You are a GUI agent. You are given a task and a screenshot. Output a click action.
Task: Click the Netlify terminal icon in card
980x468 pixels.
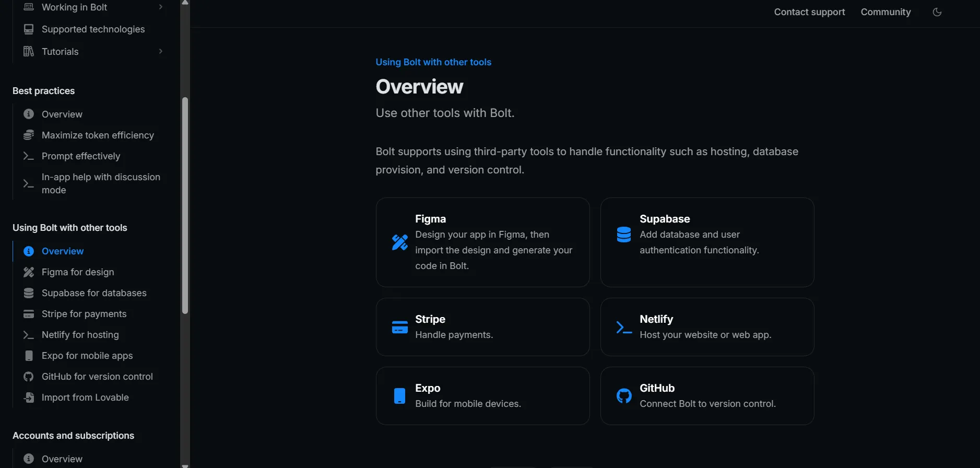(x=624, y=327)
